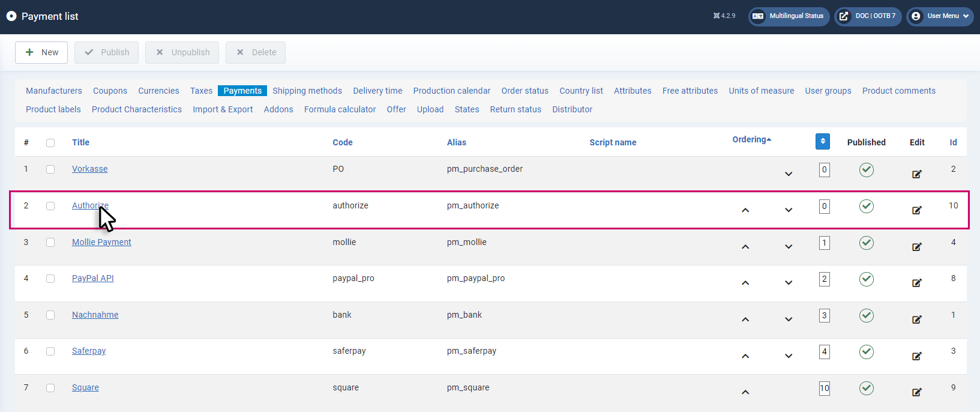Click the ordering field of Saferpay

pyautogui.click(x=825, y=352)
